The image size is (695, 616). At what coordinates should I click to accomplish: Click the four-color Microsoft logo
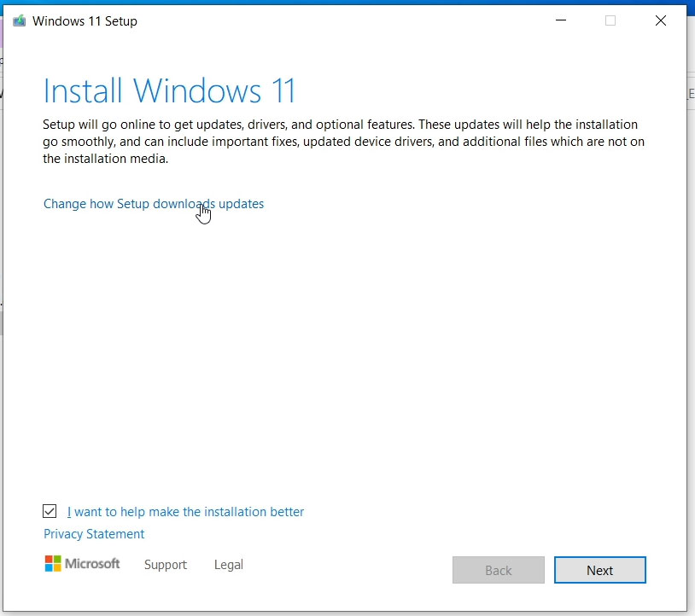click(53, 564)
